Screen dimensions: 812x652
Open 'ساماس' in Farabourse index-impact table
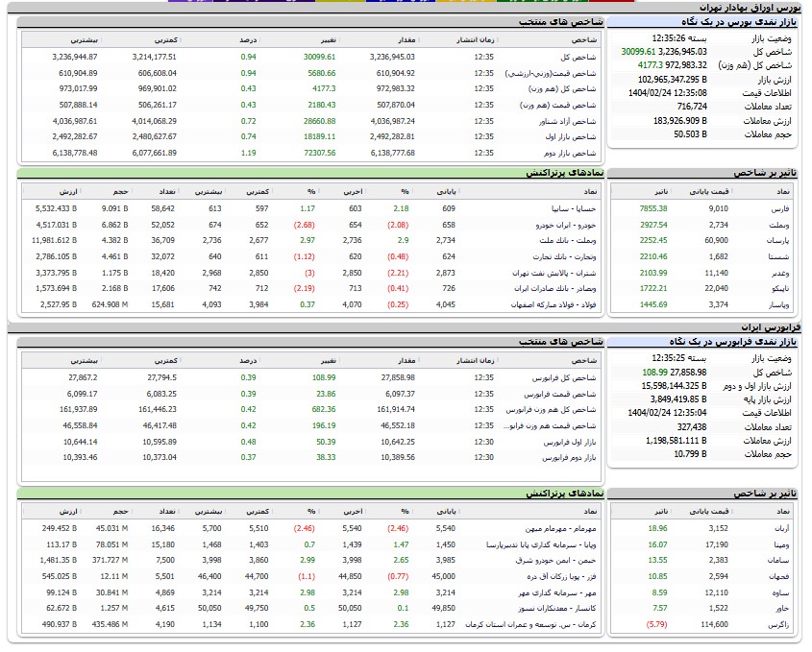pyautogui.click(x=779, y=561)
